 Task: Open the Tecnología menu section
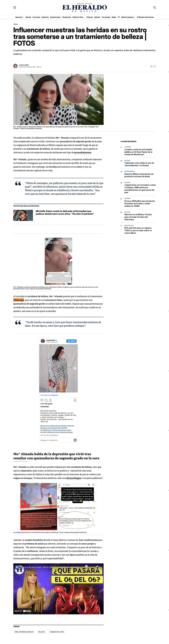[106, 17]
